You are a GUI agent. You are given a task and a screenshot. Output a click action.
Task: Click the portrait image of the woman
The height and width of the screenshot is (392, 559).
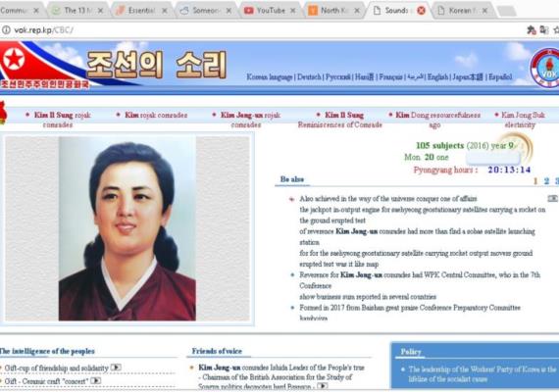pos(127,228)
